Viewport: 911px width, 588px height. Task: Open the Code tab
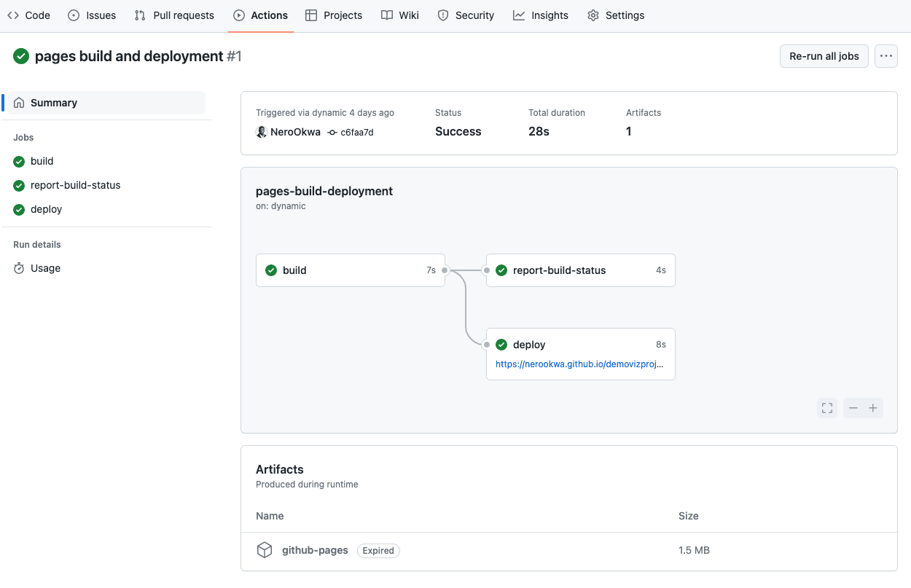(x=29, y=15)
